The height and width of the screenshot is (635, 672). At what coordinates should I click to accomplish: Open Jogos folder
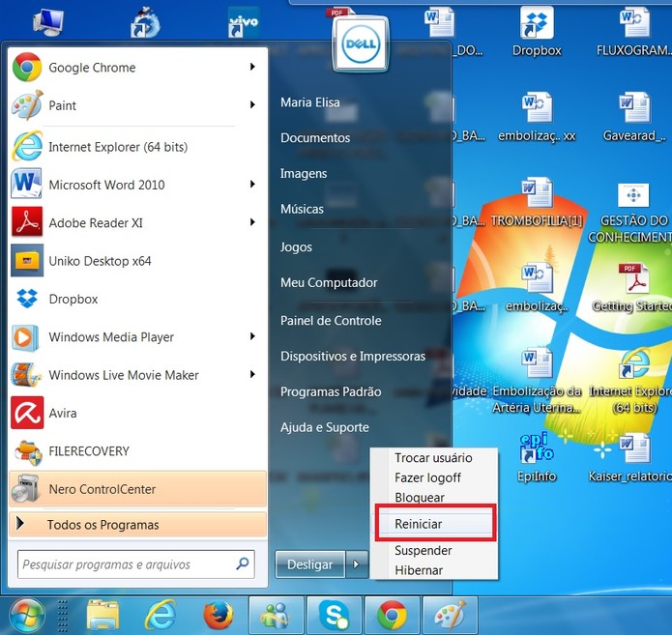[x=296, y=247]
